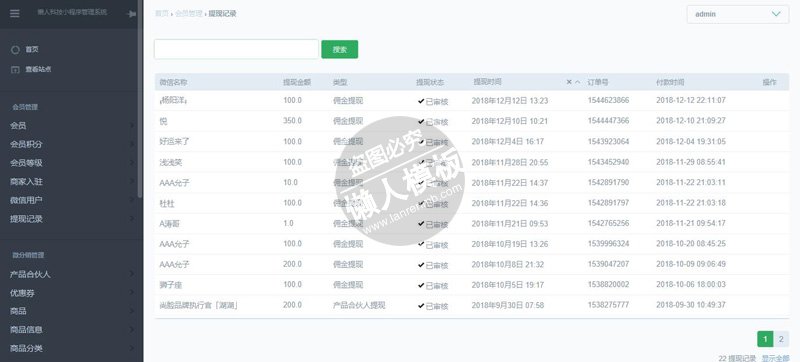Sort by the 类型 column header
This screenshot has height=362, width=800.
pyautogui.click(x=340, y=82)
